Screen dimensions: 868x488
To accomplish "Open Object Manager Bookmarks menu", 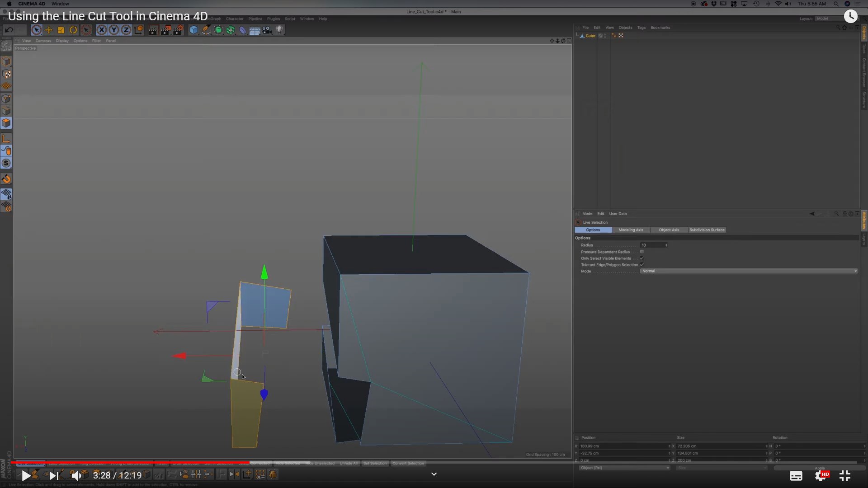I will click(660, 28).
